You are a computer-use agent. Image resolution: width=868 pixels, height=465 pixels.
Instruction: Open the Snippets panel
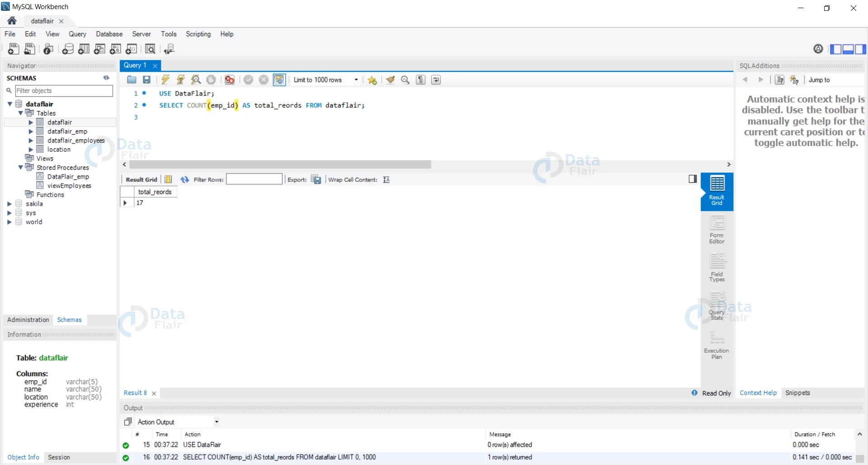click(x=797, y=393)
